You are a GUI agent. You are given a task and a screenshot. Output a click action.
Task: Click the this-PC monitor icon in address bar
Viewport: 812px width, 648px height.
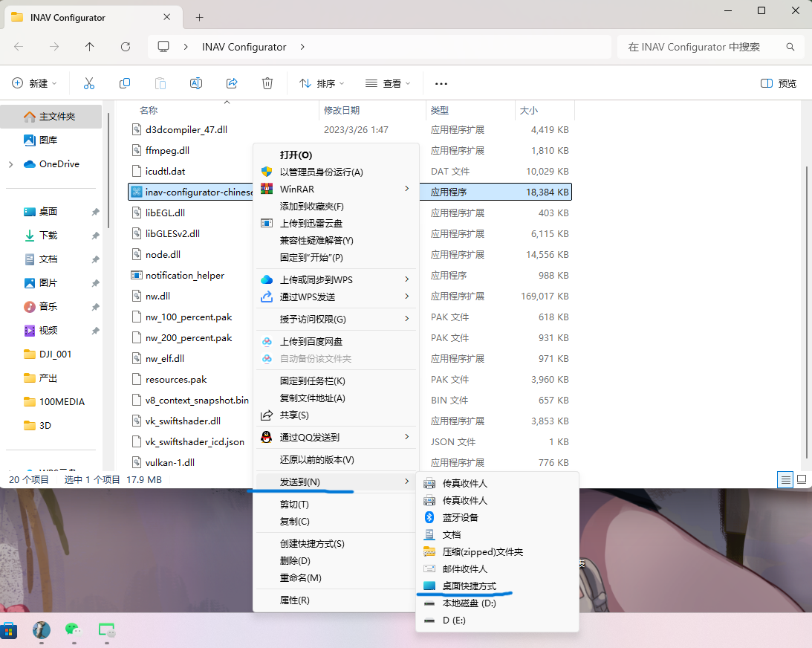[163, 47]
